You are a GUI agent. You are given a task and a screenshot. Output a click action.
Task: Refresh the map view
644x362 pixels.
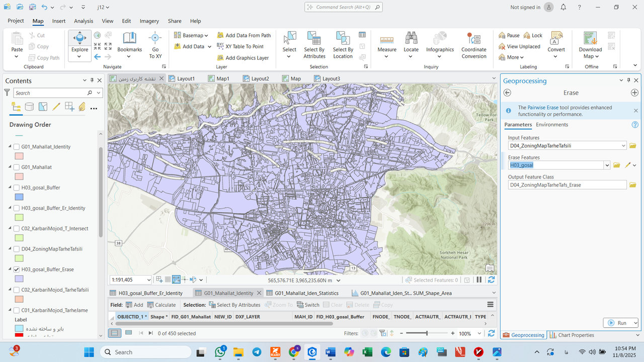click(x=492, y=280)
